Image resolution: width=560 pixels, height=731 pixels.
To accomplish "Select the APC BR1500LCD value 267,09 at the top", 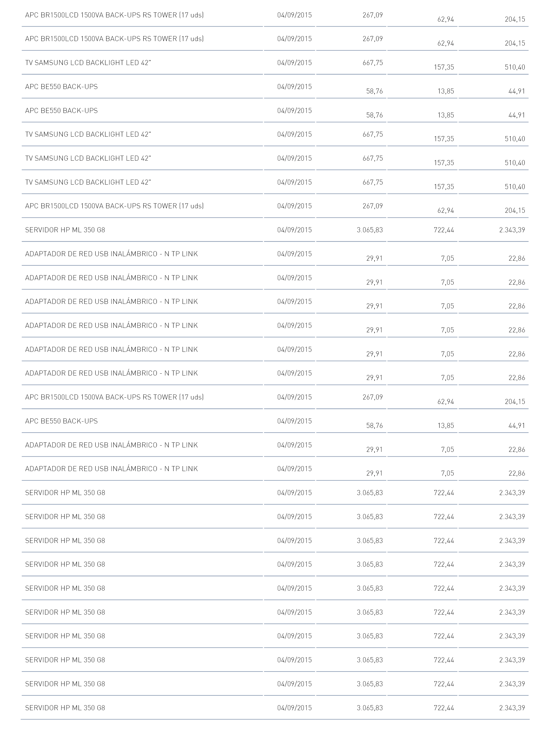I will 373,15.
